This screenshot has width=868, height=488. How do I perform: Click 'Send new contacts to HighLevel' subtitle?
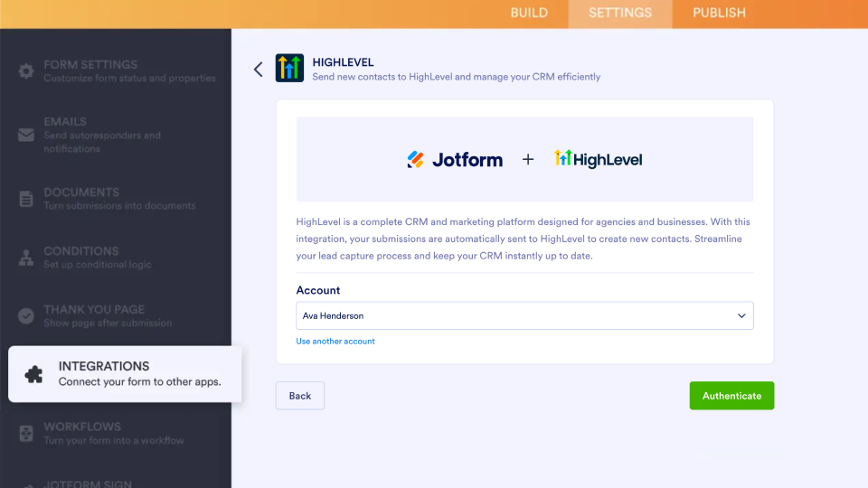point(456,77)
